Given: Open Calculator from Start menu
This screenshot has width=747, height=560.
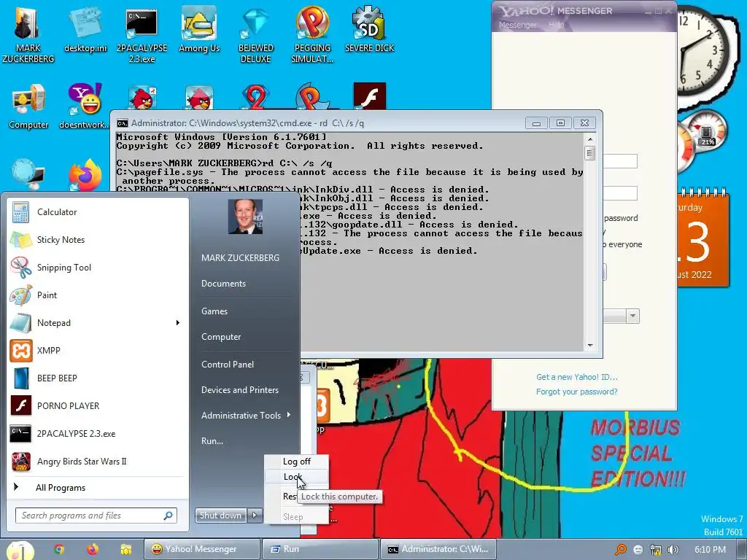Looking at the screenshot, I should 98,212.
